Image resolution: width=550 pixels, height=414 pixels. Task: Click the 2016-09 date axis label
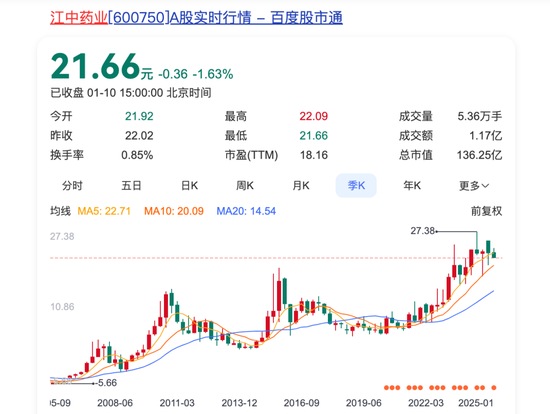[x=302, y=403]
